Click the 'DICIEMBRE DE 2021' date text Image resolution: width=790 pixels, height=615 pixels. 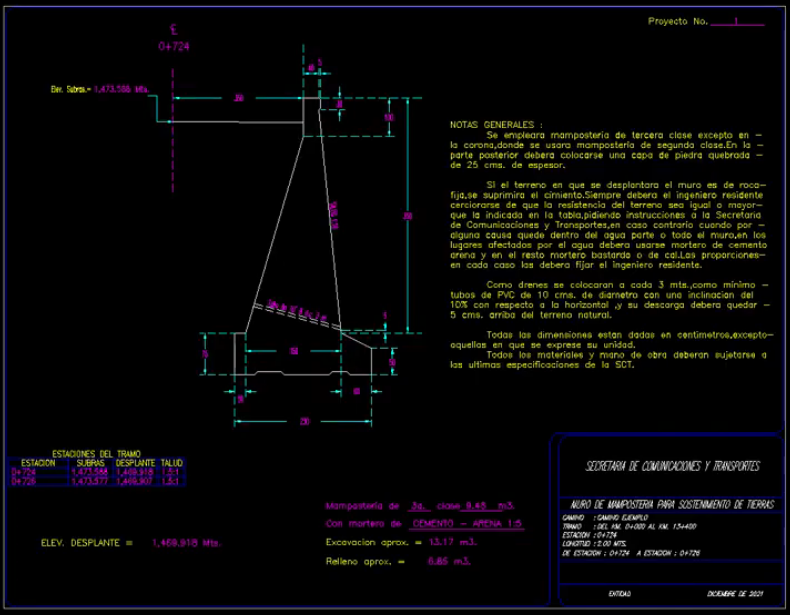[735, 594]
